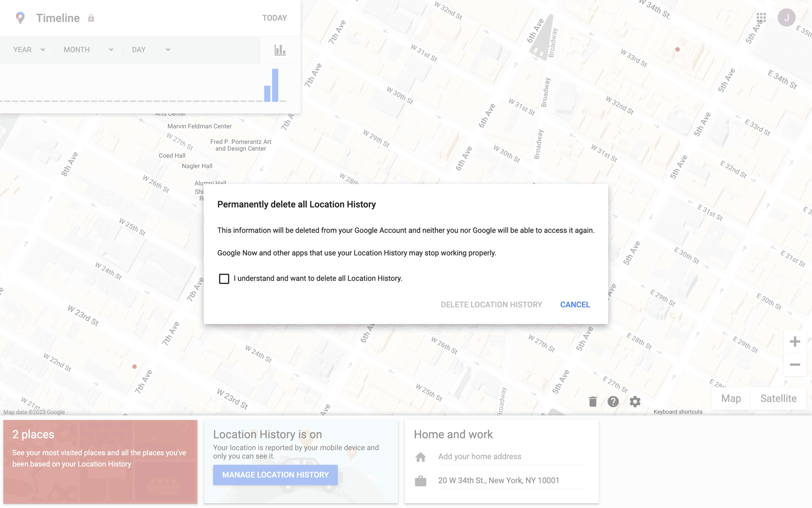Click the red place dot near W 33rd St
Viewport: 812px width, 508px height.
678,50
